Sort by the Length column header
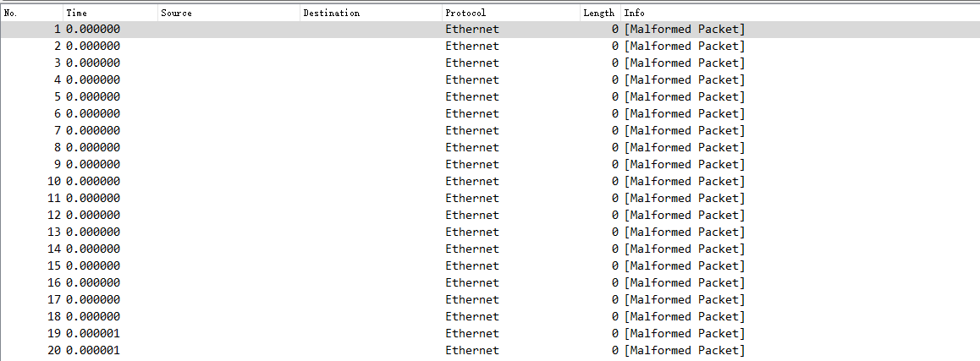 click(x=600, y=14)
